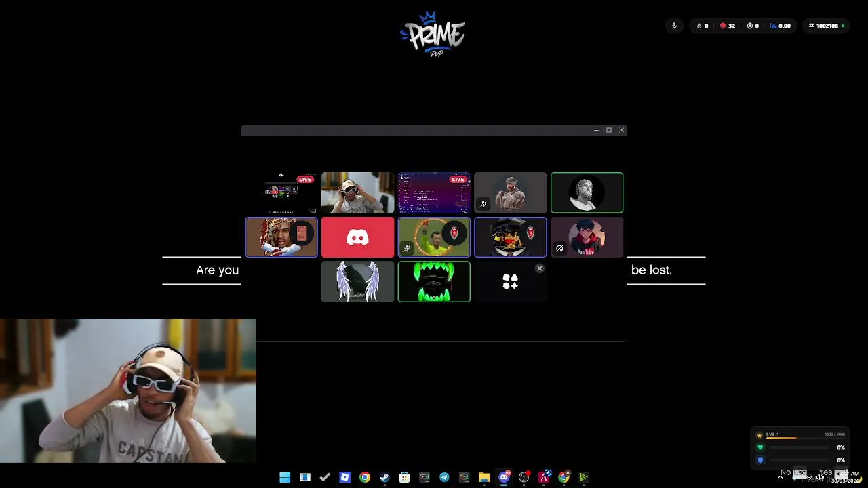Select the illustrated man avatar tile with purple border
Viewport: 868px width, 488px height.
click(281, 237)
